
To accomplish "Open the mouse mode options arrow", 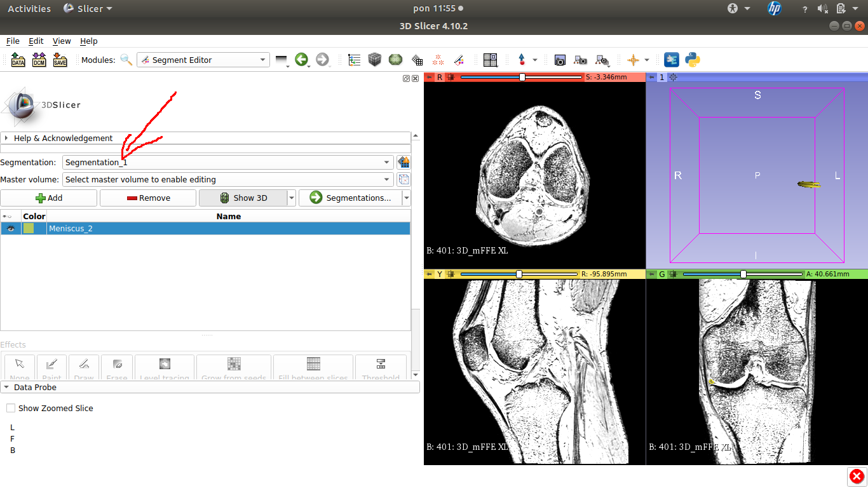I will [534, 60].
